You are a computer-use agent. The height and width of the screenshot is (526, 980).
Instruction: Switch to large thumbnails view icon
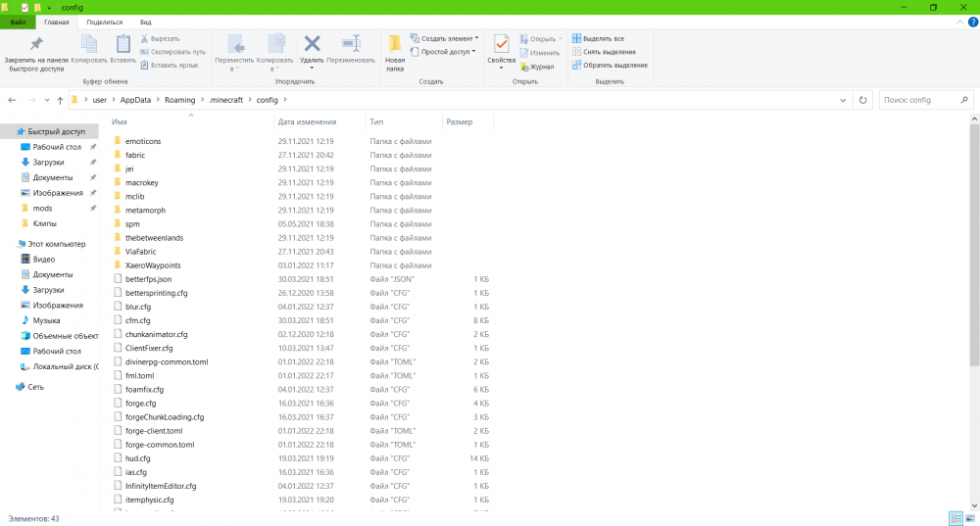pos(970,518)
